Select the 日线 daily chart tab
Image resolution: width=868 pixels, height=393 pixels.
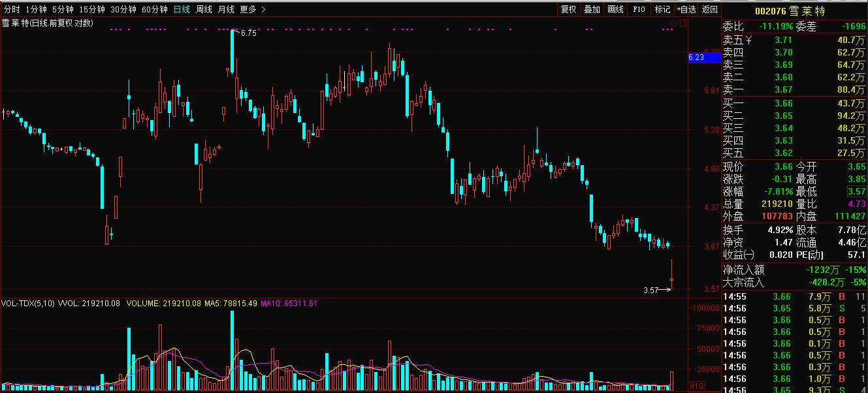click(x=182, y=9)
